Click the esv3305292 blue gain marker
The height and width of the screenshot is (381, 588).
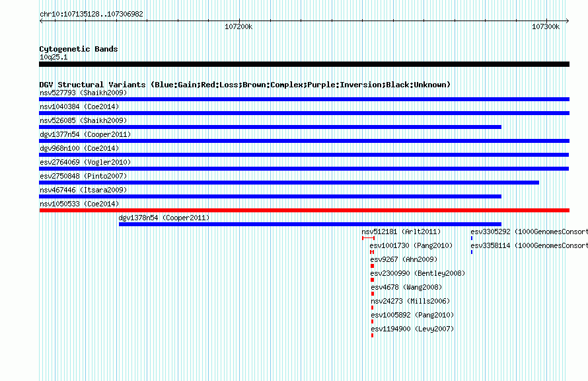472,238
